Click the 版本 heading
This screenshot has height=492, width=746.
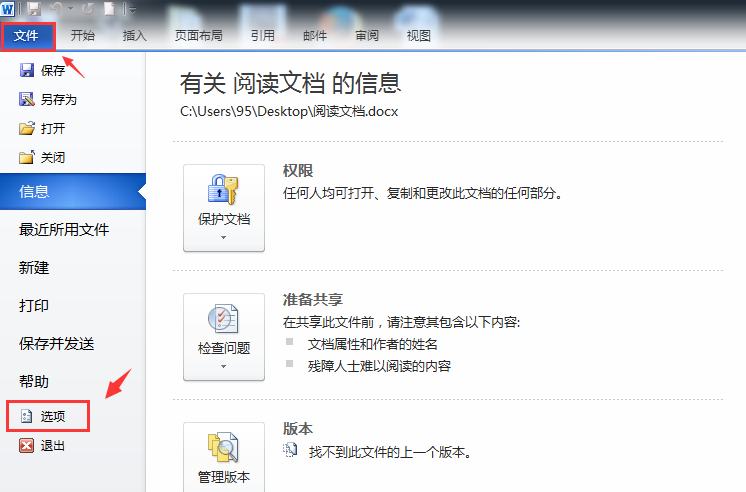pos(298,429)
